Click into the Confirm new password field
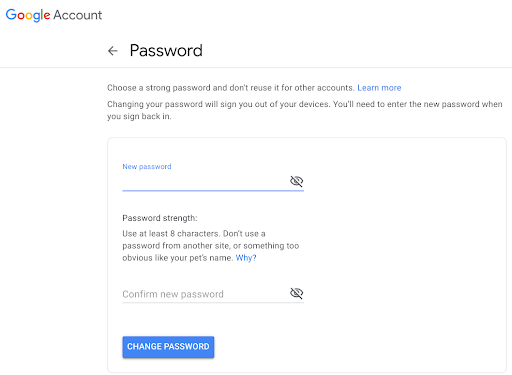The height and width of the screenshot is (375, 512). (x=205, y=294)
